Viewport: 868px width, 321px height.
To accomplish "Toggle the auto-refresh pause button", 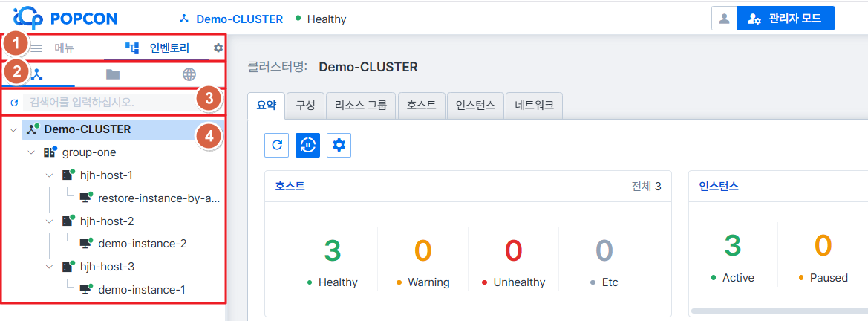I will 307,146.
